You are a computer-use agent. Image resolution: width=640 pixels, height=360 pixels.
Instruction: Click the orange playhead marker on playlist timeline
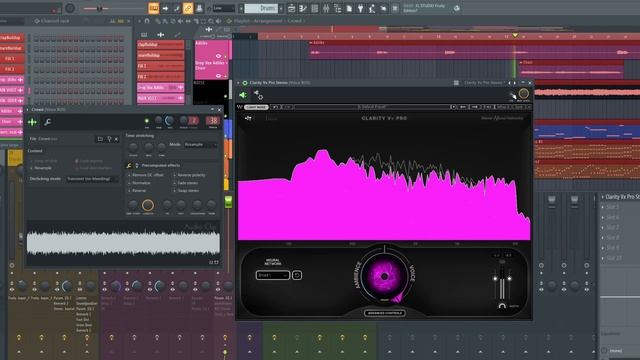pyautogui.click(x=515, y=36)
